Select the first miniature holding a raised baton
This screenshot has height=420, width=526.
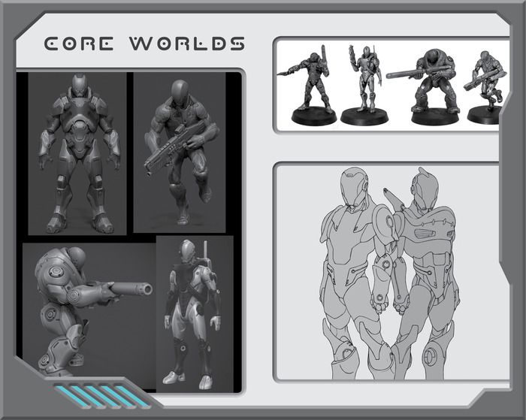309,86
